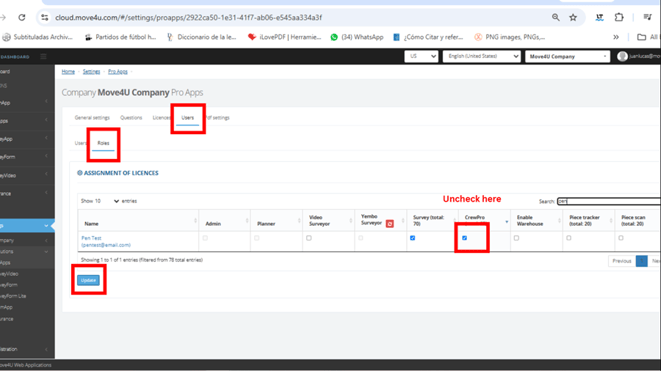
Task: Collapse the highlighted blue sidebar section chevron
Action: pos(46,226)
